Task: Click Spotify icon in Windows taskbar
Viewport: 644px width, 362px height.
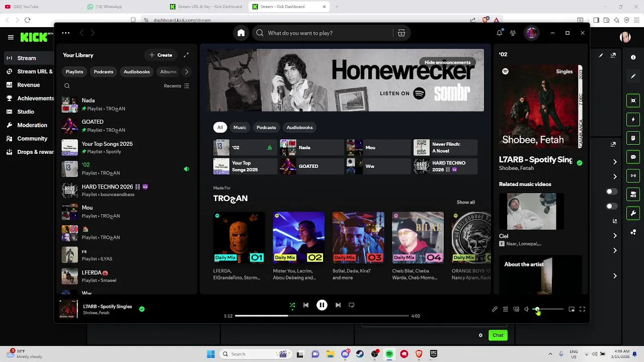Action: (389, 354)
